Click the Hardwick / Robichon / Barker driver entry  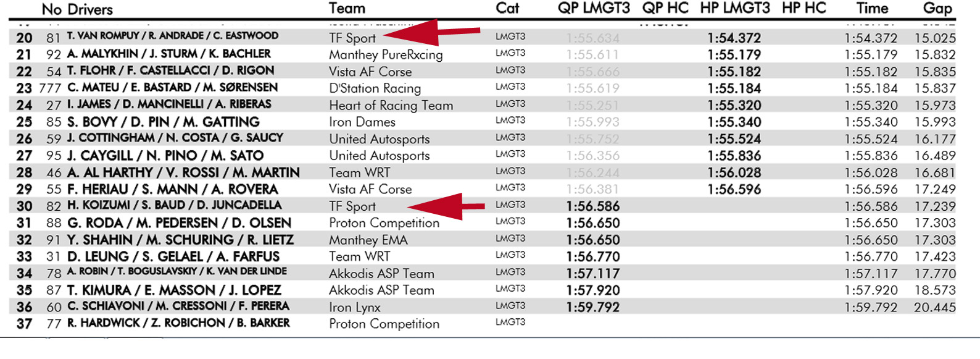coord(178,323)
